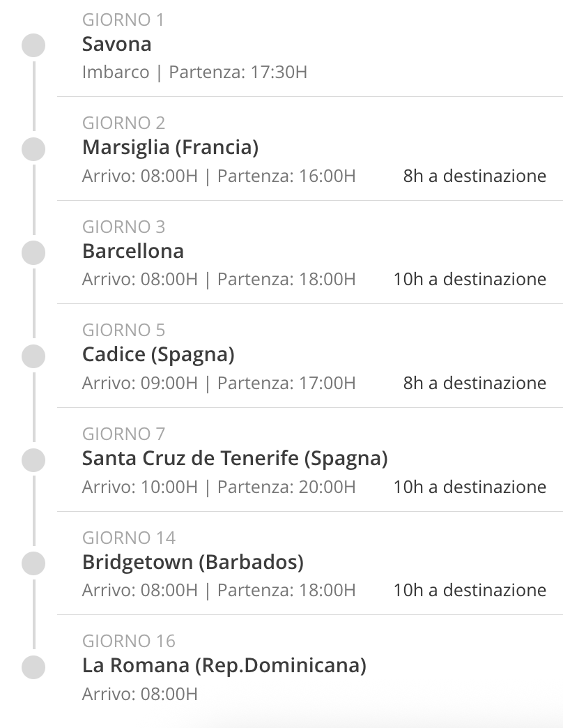The image size is (563, 728).
Task: Click the Santa Cruz de Tenerife marker
Action: [33, 460]
